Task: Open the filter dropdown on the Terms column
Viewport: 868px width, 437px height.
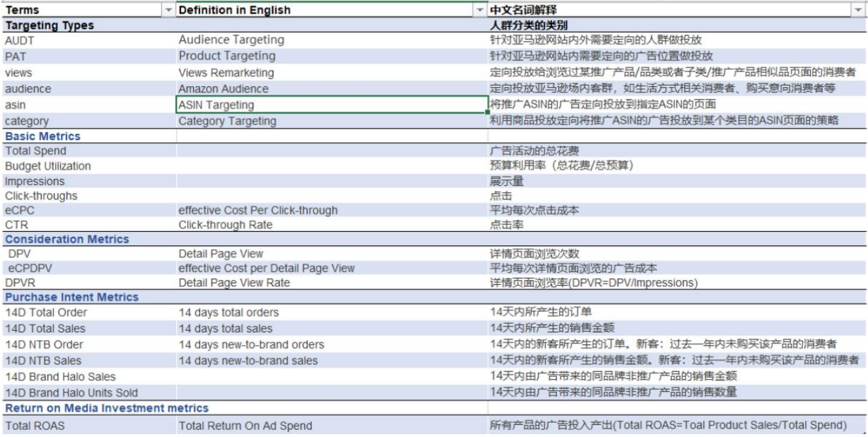Action: tap(168, 10)
